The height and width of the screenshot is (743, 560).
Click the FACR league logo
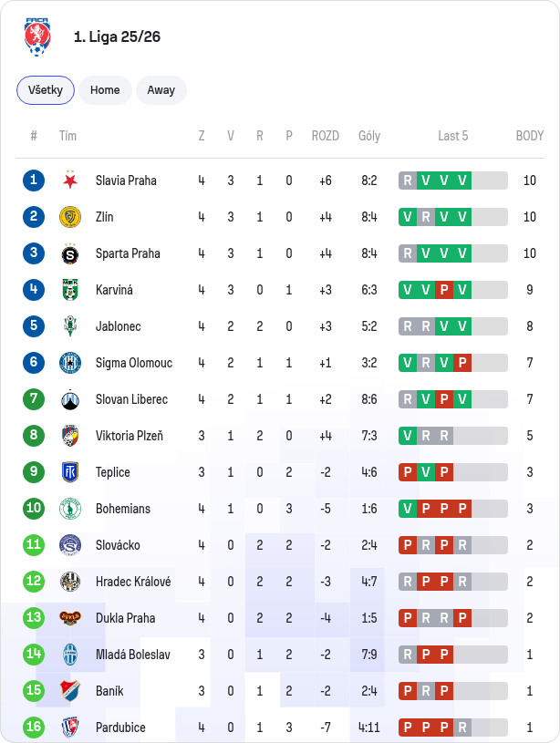37,37
